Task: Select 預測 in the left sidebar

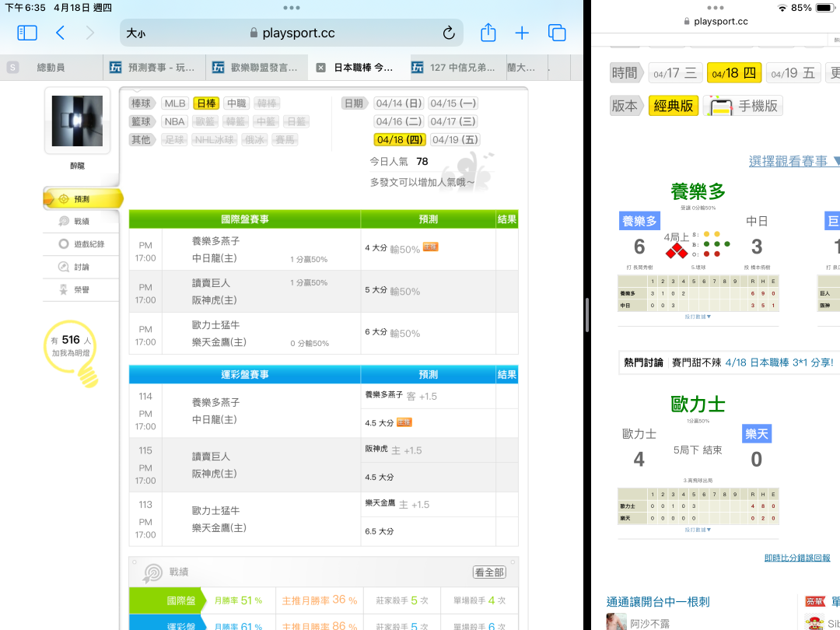Action: 82,199
